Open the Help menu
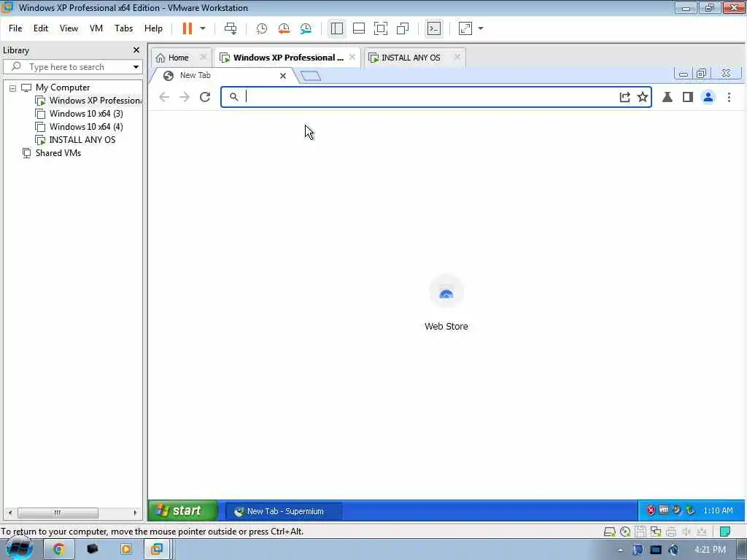This screenshot has height=560, width=747. click(x=153, y=28)
